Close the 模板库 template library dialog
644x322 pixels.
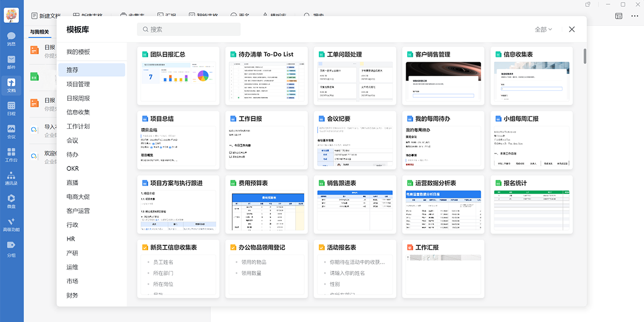coord(572,30)
